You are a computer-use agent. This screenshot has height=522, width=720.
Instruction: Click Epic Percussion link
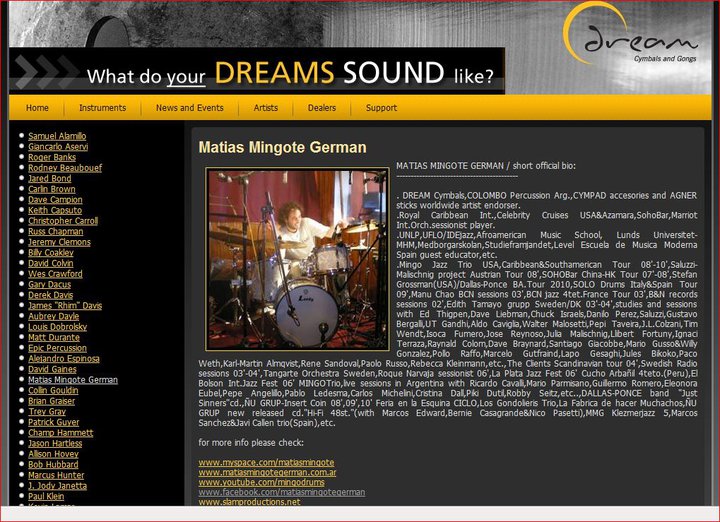(57, 348)
